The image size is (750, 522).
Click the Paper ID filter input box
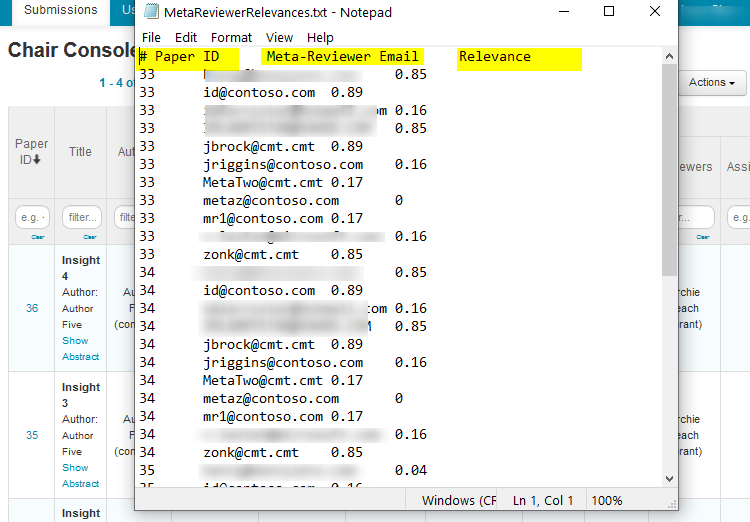tap(32, 217)
